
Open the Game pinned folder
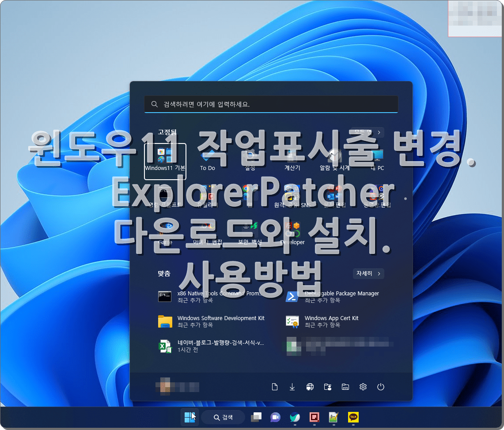165,234
